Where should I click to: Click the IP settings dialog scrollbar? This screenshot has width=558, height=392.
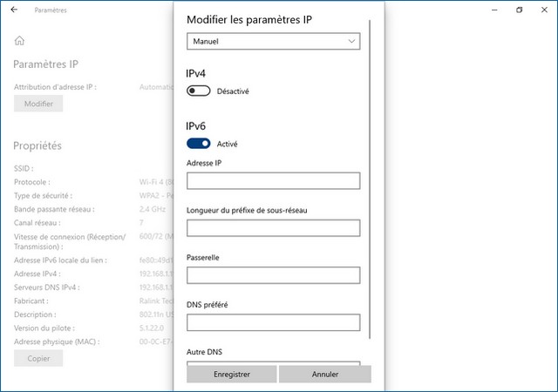point(370,174)
